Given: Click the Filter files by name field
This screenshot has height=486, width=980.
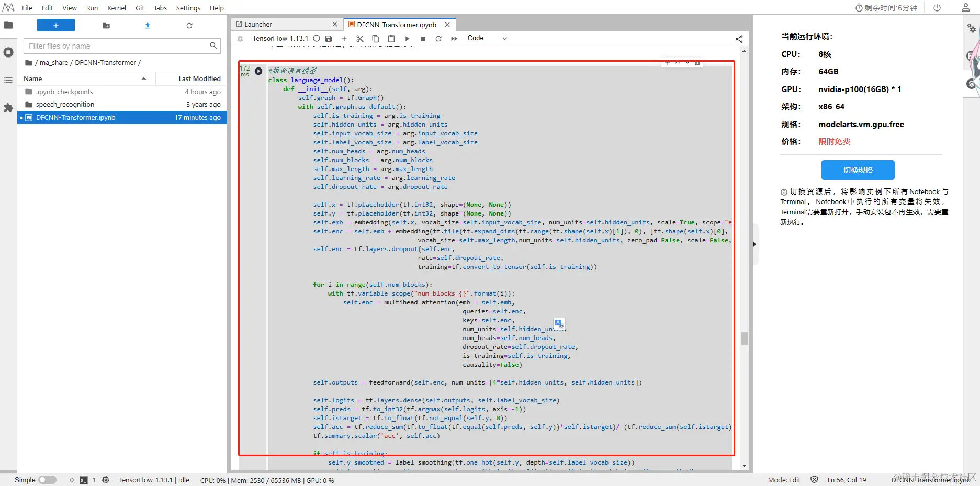Looking at the screenshot, I should coord(122,46).
